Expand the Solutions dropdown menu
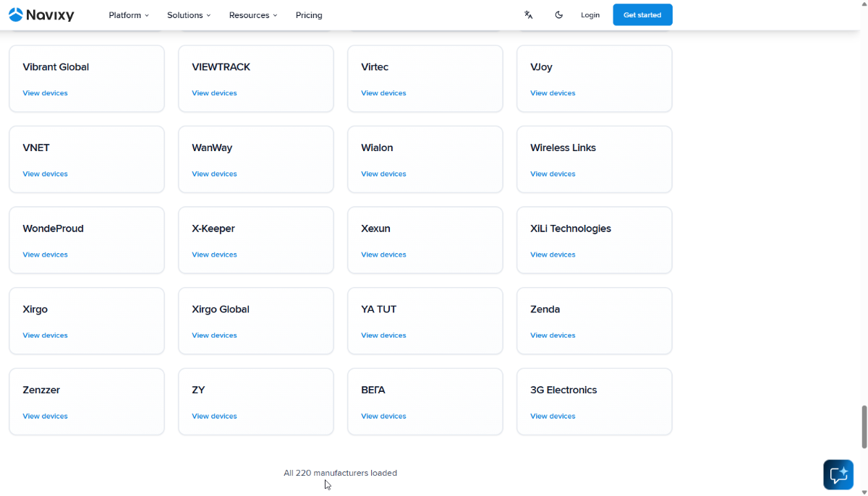 (189, 15)
